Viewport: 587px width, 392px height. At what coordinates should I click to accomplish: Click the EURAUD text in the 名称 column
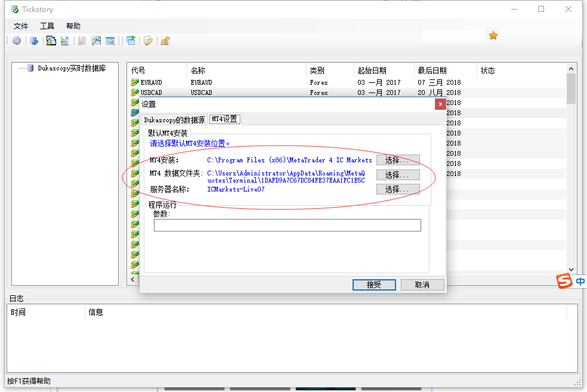pyautogui.click(x=202, y=82)
